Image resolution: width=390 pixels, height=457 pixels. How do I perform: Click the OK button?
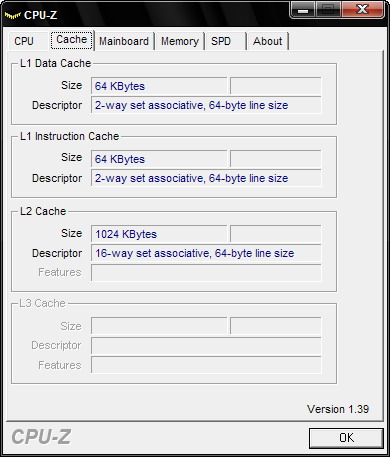[x=346, y=438]
